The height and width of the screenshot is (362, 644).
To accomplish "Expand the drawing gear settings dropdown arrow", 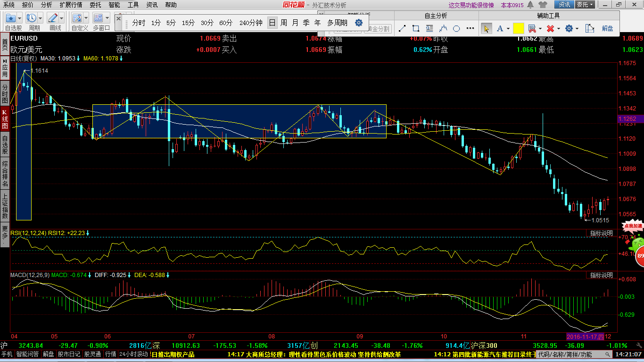I will tap(577, 29).
